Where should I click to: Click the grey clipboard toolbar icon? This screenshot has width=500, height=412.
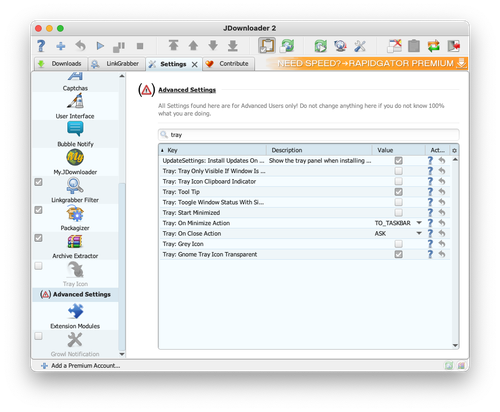coord(414,46)
